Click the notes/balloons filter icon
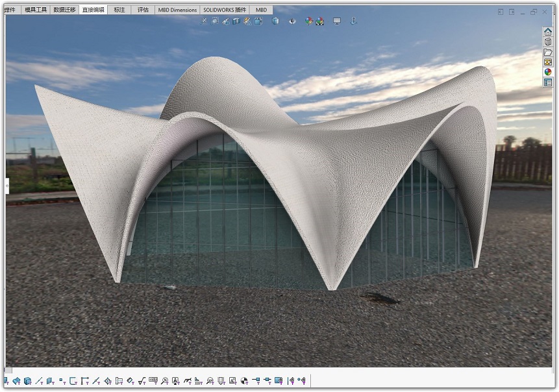 [x=165, y=382]
